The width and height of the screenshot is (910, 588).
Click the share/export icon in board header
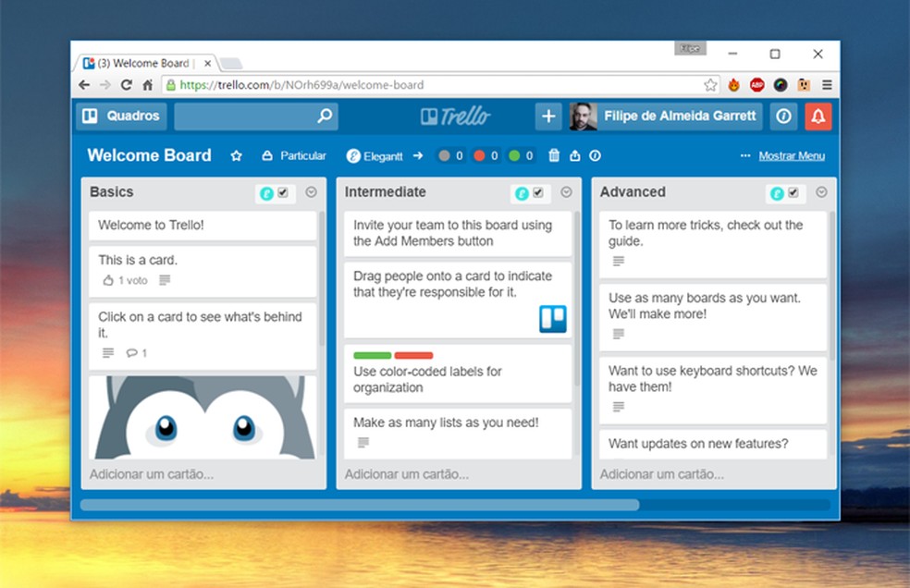[574, 155]
